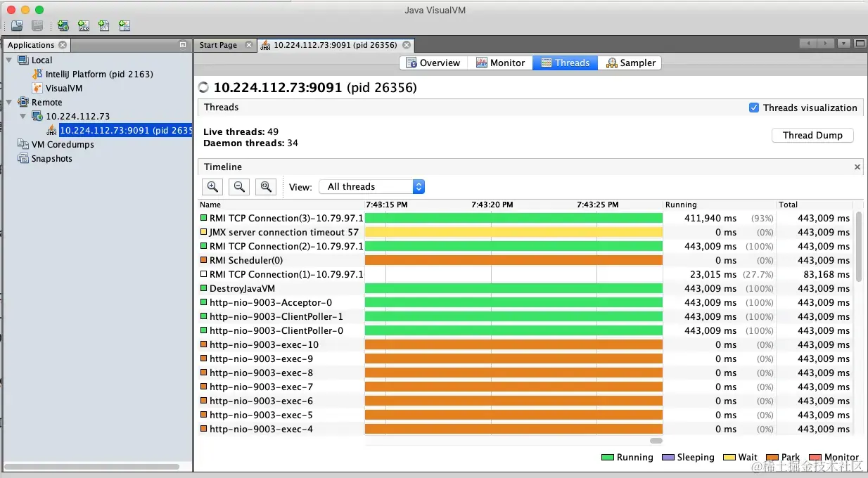Screen dimensions: 868x478
Task: Click the Add JMX Connection toolbar icon
Action: (x=84, y=26)
